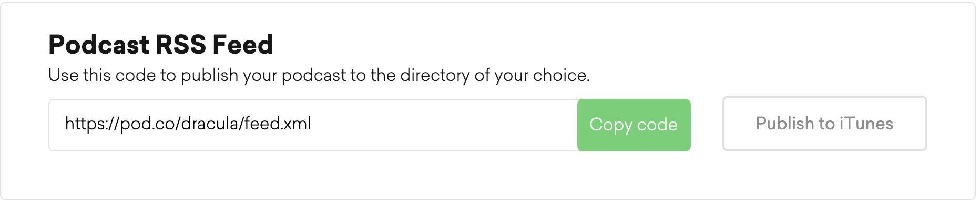Screen dimensions: 980x204
Task: Click the empty area inside the URL field
Action: click(x=444, y=125)
